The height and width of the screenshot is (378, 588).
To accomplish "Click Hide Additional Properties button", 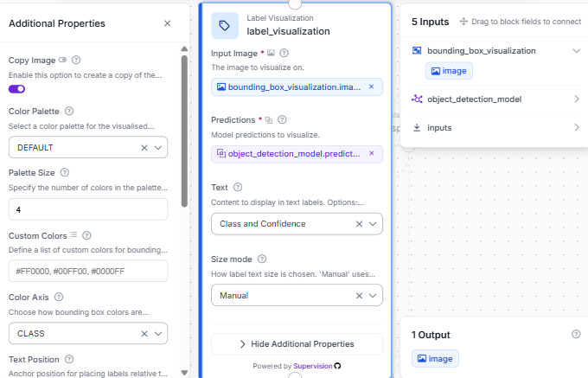I will coord(297,344).
